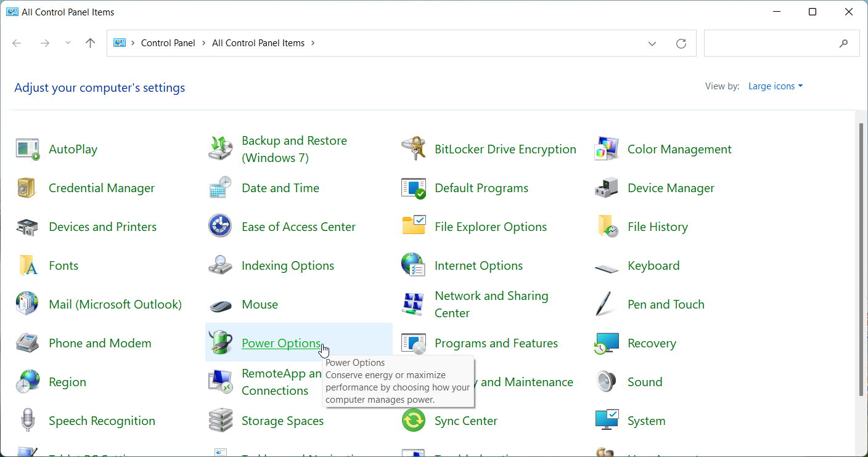Viewport: 868px width, 457px height.
Task: Open the View by Large icons dropdown
Action: click(x=776, y=86)
